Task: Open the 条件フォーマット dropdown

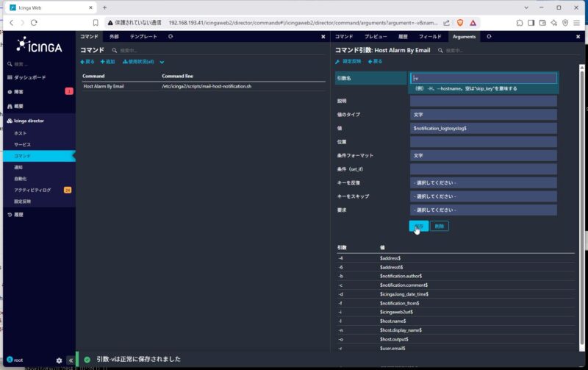Action: [484, 155]
